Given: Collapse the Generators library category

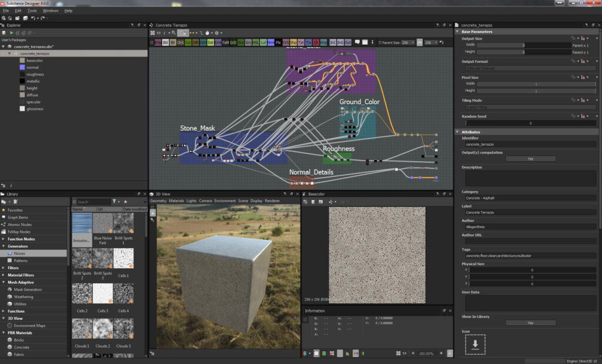Looking at the screenshot, I should click(4, 246).
